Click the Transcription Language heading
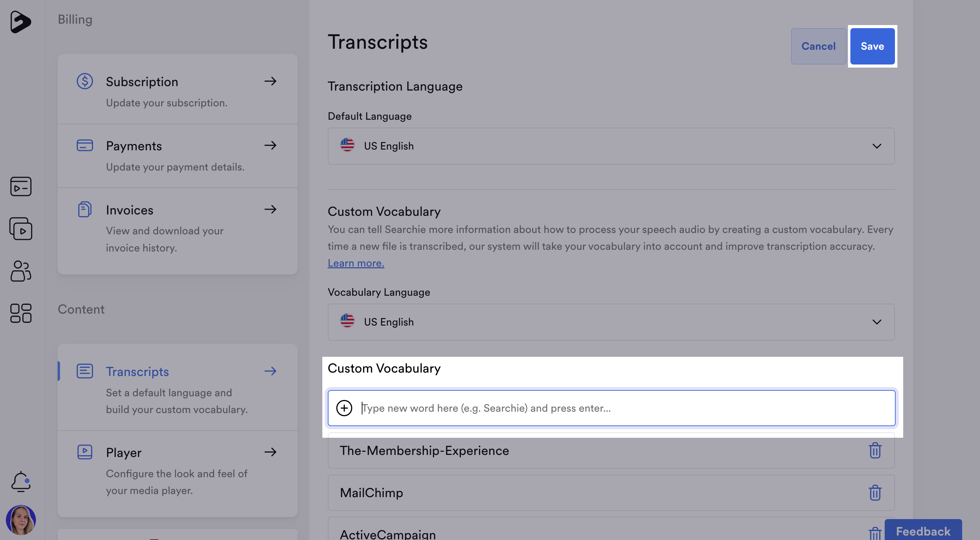Screen dimensions: 980x540 pyautogui.click(x=395, y=86)
